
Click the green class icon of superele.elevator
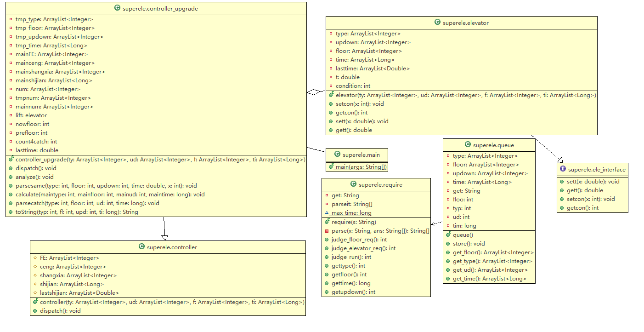[x=437, y=23]
